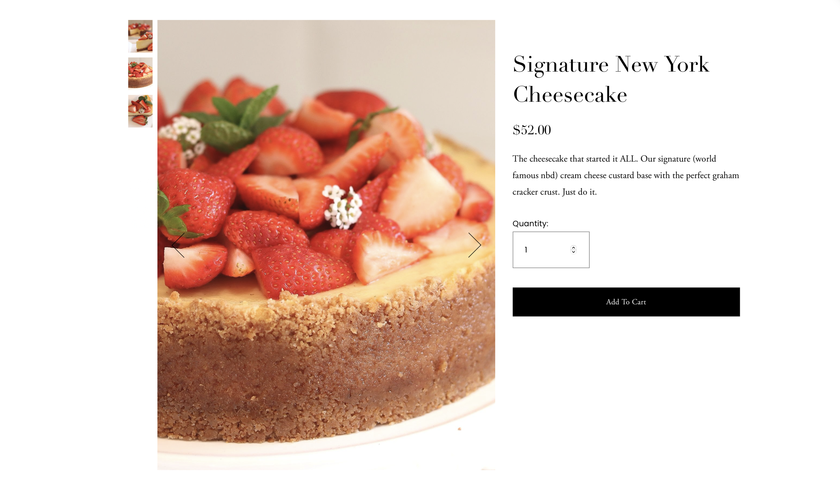Click the product description paragraph
The height and width of the screenshot is (504, 840).
click(626, 175)
